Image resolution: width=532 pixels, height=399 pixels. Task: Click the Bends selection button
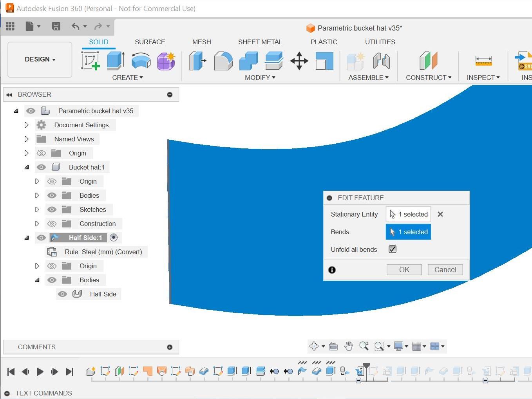click(408, 232)
